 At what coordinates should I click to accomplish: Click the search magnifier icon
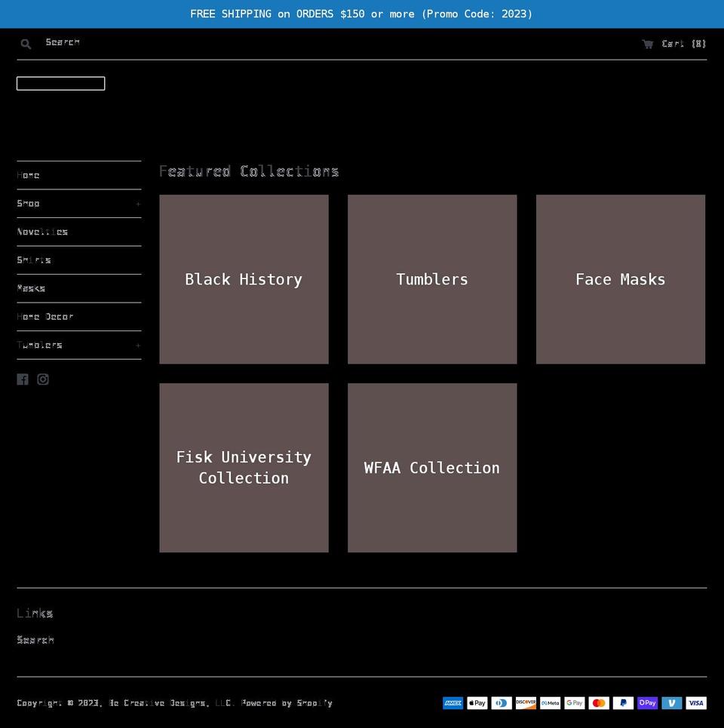pos(26,44)
